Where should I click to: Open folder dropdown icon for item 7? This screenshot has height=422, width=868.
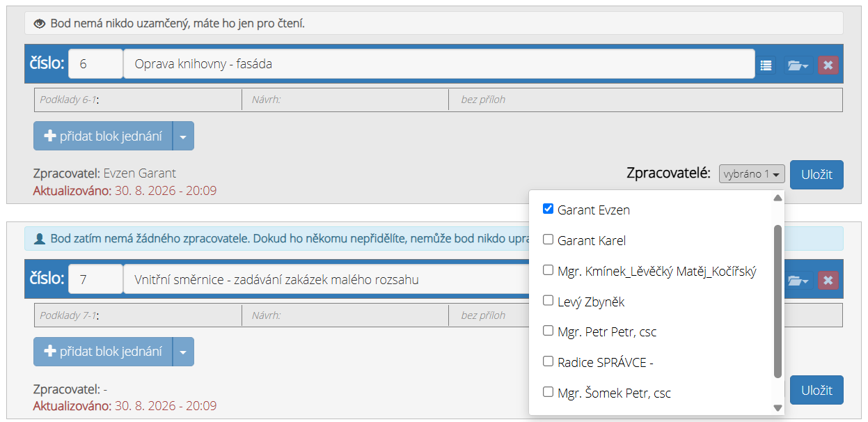coord(798,280)
